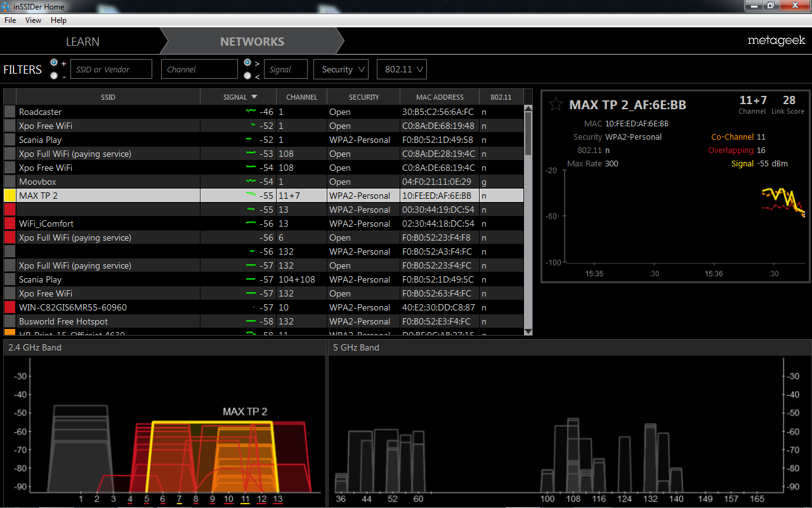Click the Co-Channel count in details panel
Viewport: 812px width, 508px height.
click(x=761, y=137)
